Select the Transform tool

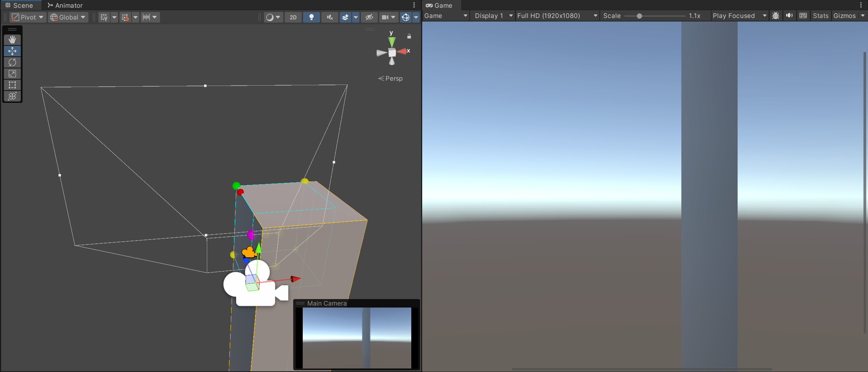coord(12,96)
